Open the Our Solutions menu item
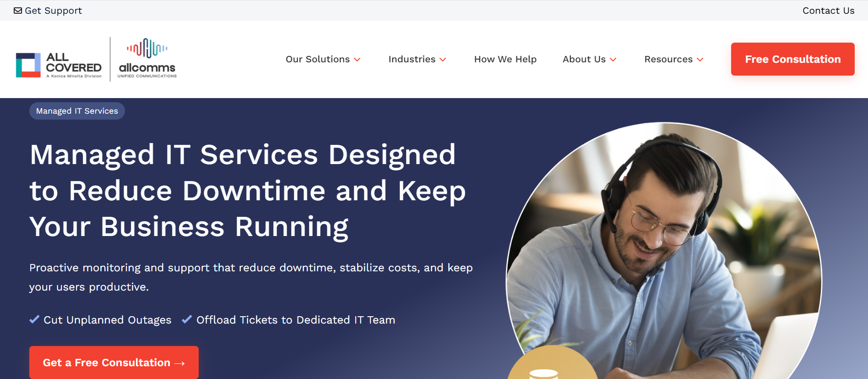This screenshot has width=868, height=379. 317,59
